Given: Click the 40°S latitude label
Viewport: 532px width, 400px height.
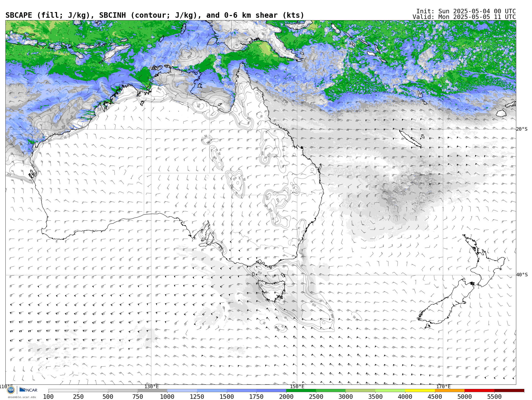Looking at the screenshot, I should point(522,275).
